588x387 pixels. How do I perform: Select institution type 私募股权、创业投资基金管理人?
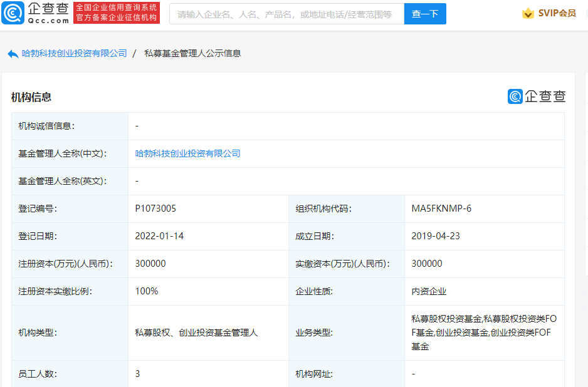[196, 333]
